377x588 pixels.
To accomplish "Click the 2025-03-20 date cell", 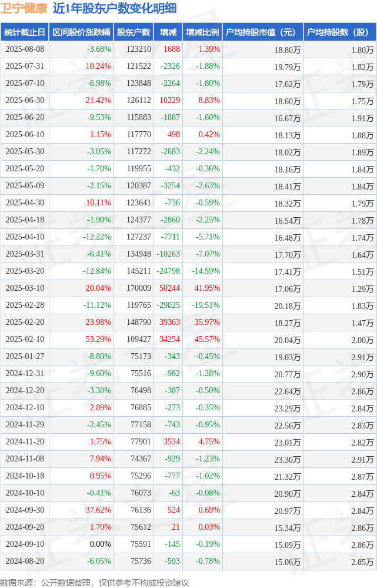I will [x=25, y=271].
